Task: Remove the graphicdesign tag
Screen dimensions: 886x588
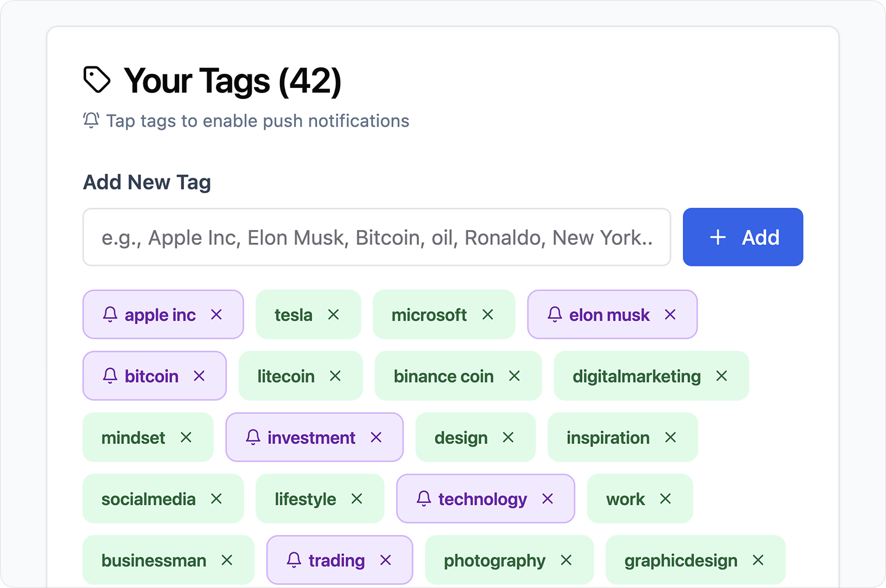Action: click(758, 560)
